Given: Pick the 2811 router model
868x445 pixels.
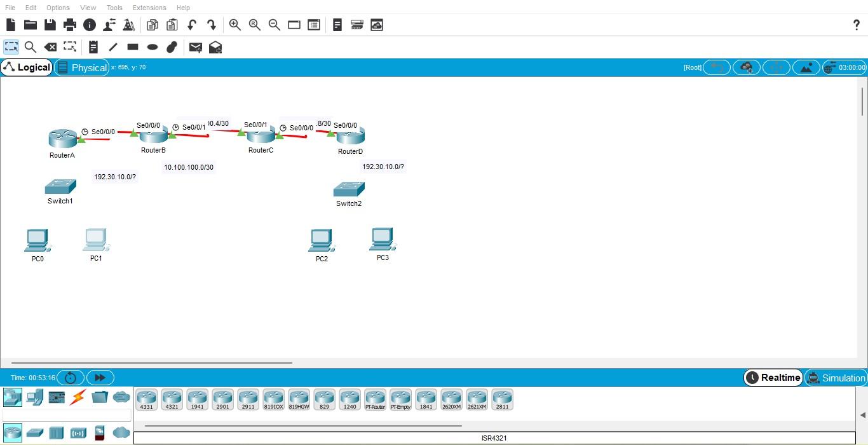Looking at the screenshot, I should point(502,400).
